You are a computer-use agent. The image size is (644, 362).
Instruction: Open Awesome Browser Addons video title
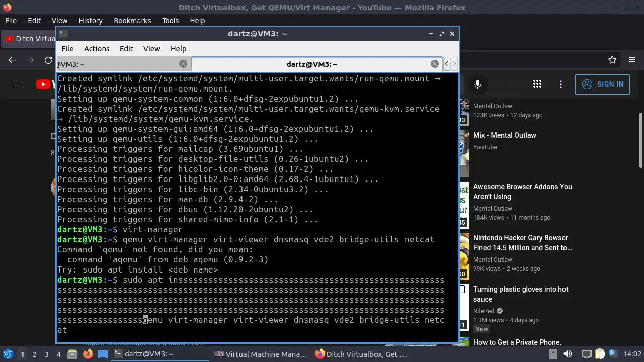523,192
